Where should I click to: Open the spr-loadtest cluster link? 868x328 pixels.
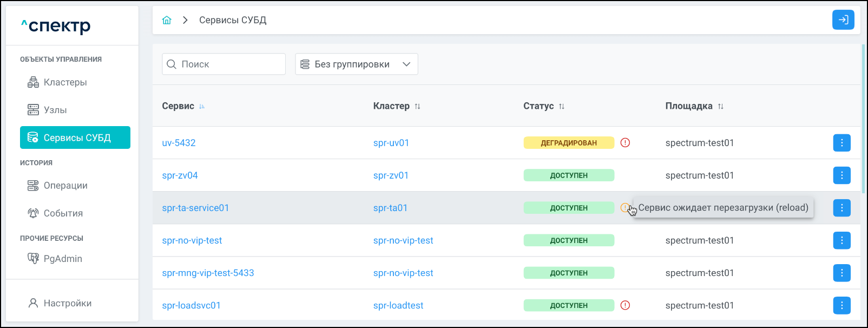(398, 305)
